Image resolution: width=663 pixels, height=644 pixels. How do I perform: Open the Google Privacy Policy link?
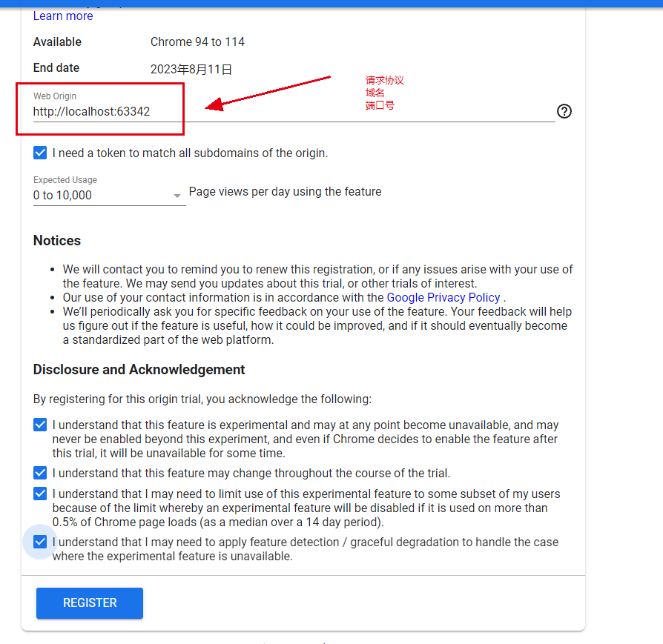click(x=443, y=297)
